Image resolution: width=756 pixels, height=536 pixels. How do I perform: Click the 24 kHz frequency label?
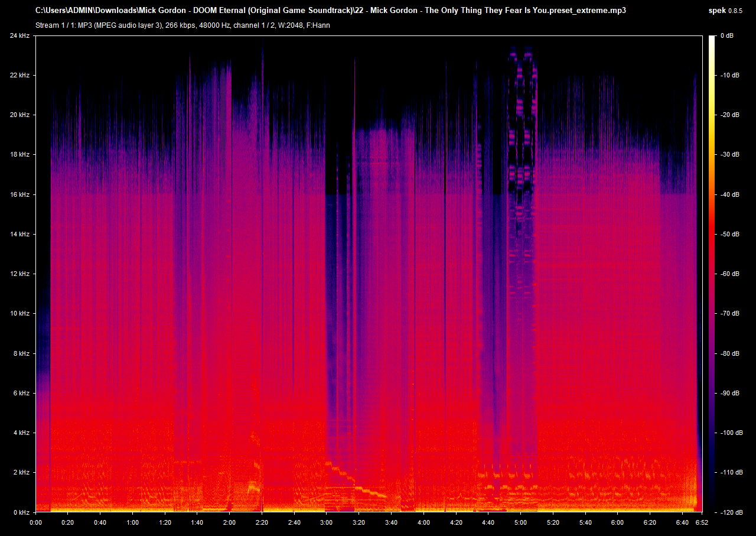[x=19, y=35]
